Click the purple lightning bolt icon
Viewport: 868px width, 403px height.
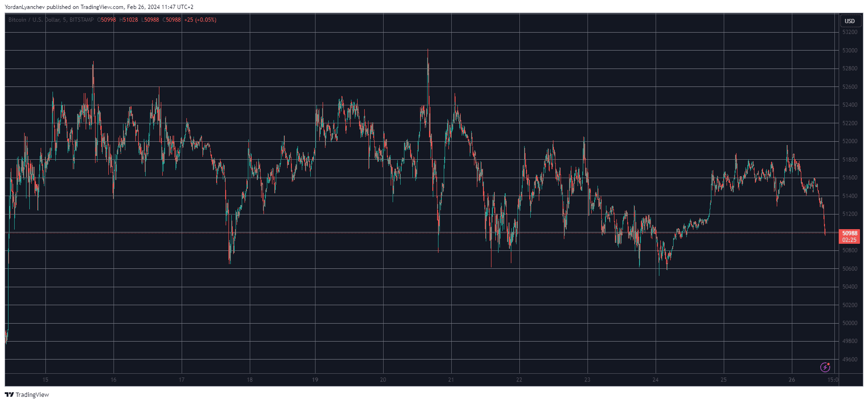[825, 367]
